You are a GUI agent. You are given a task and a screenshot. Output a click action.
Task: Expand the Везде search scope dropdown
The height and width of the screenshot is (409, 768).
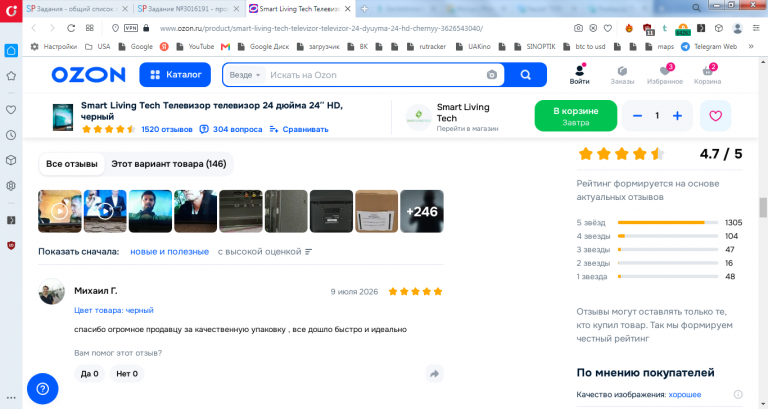244,75
